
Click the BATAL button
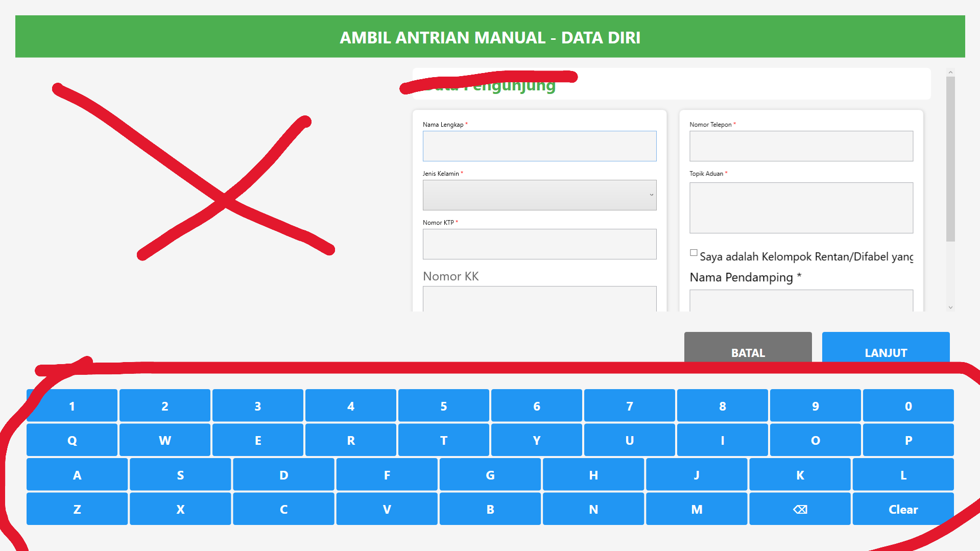tap(748, 348)
